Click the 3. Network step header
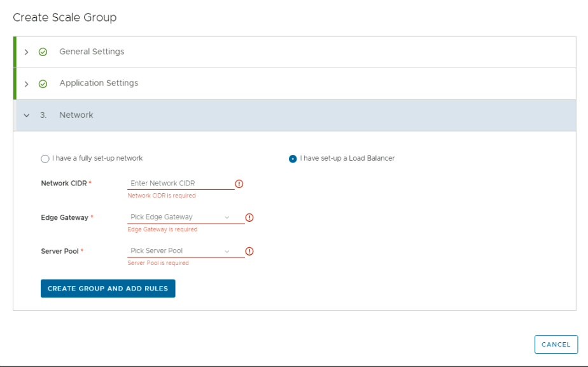 tap(76, 115)
